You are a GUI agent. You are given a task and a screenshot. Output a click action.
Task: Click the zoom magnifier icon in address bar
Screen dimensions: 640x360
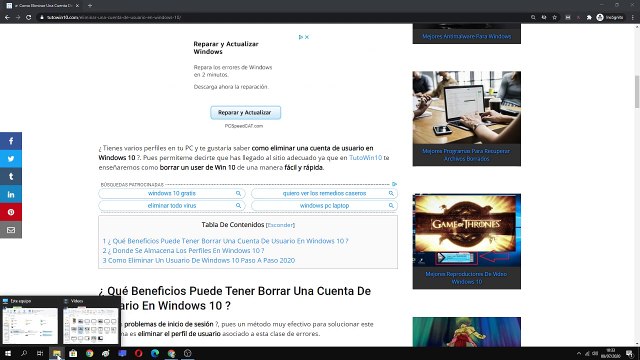(533, 18)
